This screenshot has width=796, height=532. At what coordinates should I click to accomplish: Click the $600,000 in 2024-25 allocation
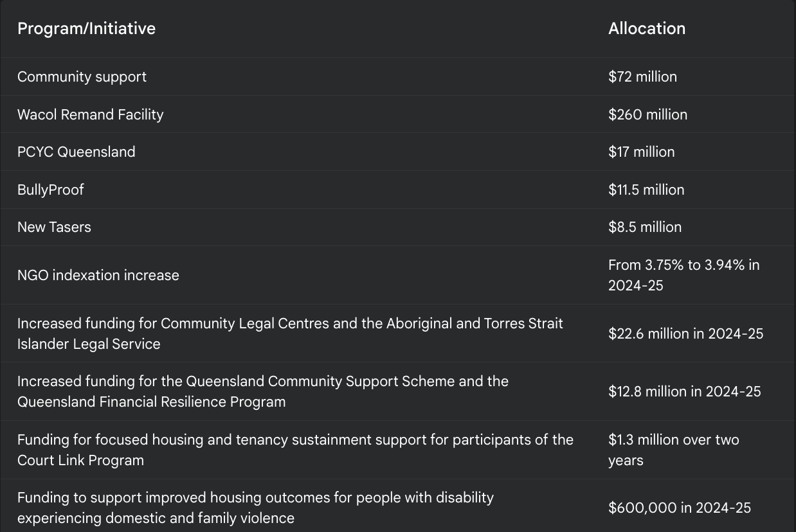(679, 508)
